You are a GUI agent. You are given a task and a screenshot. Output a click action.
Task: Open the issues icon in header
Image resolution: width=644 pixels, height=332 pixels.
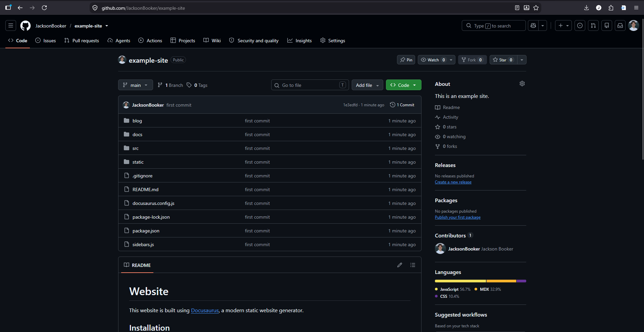tap(580, 25)
